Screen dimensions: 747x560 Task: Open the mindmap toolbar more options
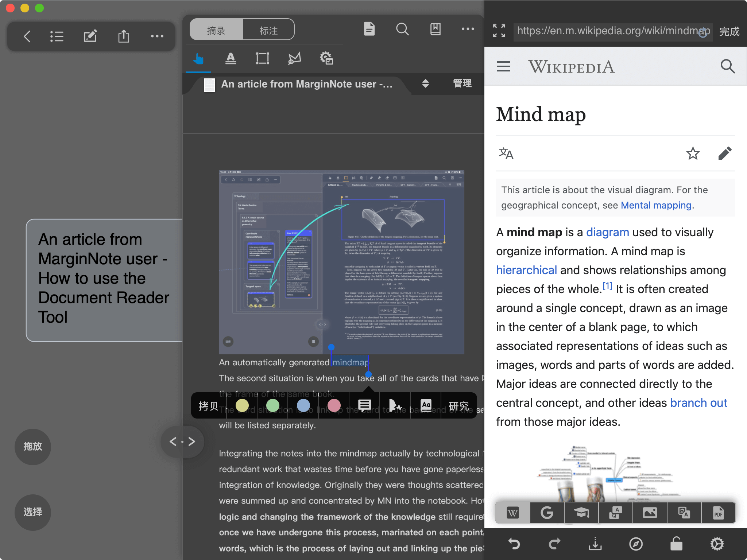tap(157, 36)
